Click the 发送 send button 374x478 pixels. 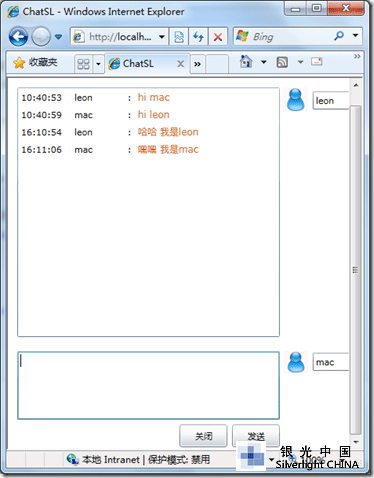coord(256,436)
